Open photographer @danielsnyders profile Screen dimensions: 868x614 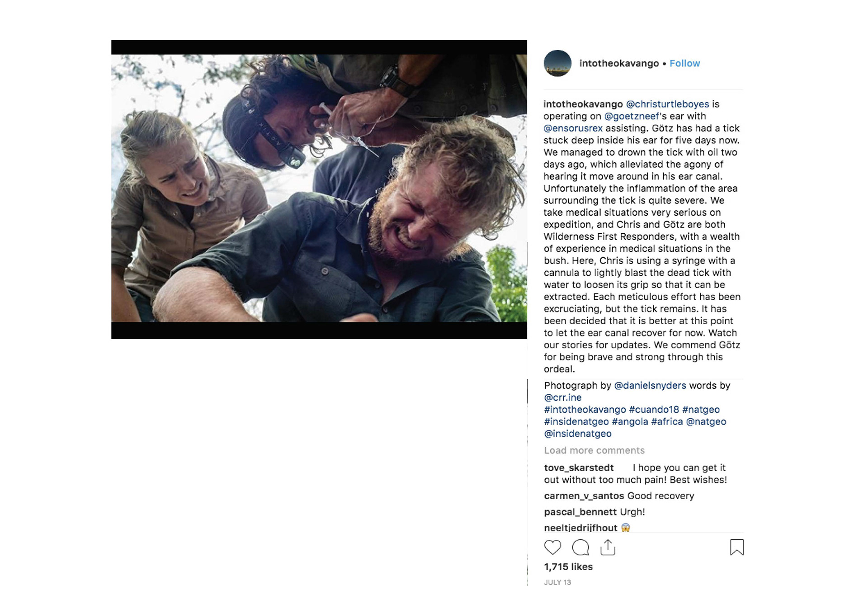point(650,385)
